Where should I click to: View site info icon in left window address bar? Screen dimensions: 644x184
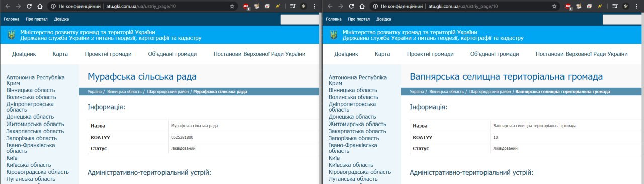coord(53,6)
